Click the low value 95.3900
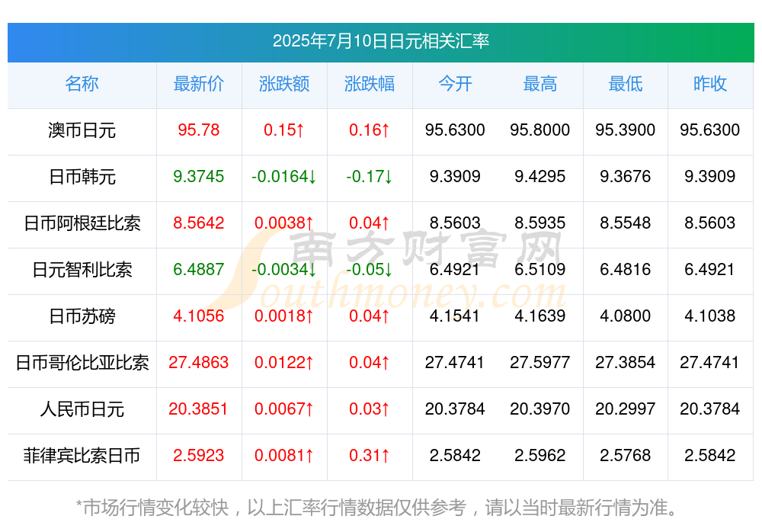762x532 pixels. click(625, 130)
